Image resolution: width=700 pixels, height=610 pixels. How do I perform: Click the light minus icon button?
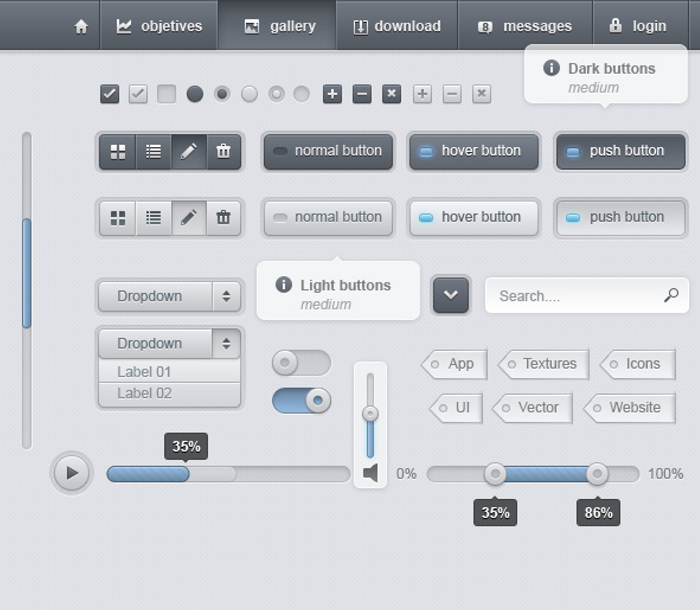click(452, 94)
